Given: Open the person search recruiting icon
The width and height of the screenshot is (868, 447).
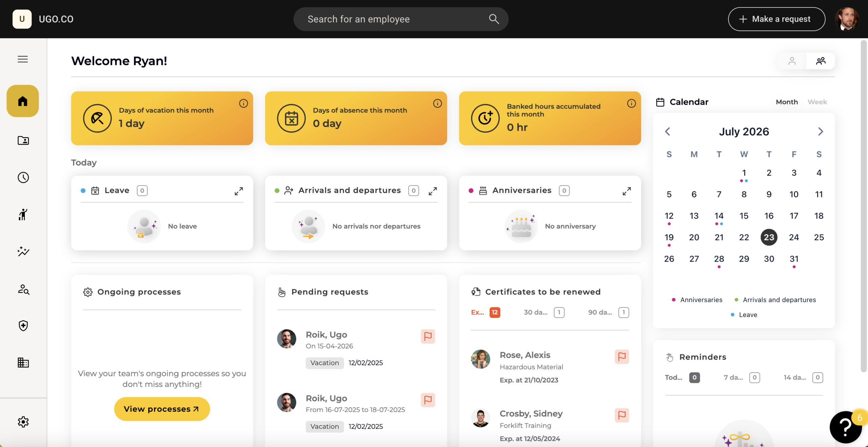Looking at the screenshot, I should [23, 289].
